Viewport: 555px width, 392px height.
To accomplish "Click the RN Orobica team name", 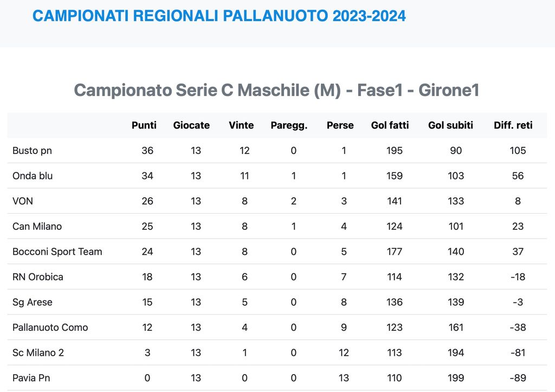I will tap(38, 277).
